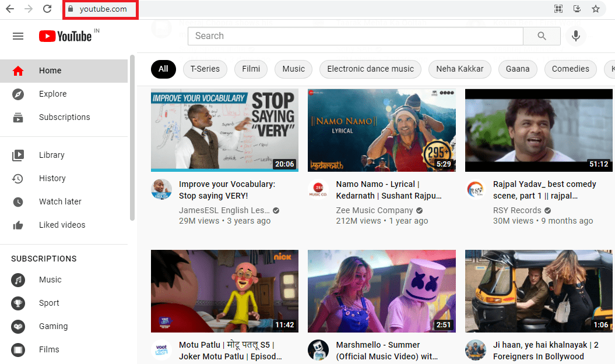The height and width of the screenshot is (364, 615).
Task: Open the Subscriptions label in sidebar
Action: [x=64, y=117]
